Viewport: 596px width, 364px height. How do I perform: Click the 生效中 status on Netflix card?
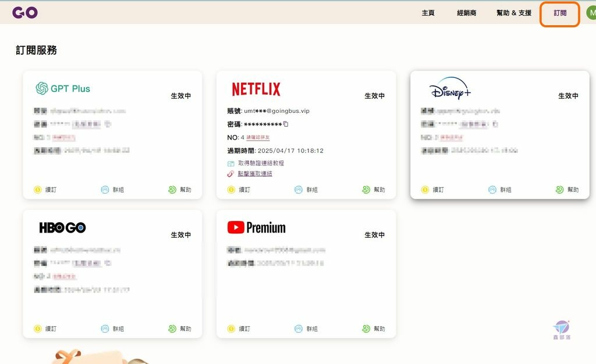tap(374, 96)
